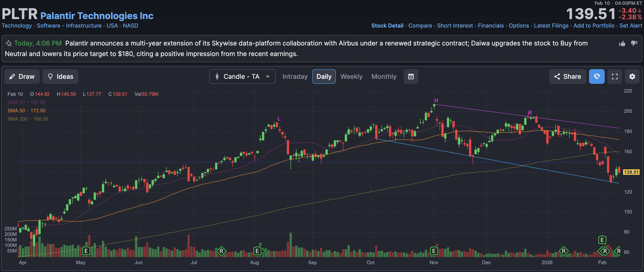The width and height of the screenshot is (644, 272).
Task: Open chart settings gear
Action: 632,76
